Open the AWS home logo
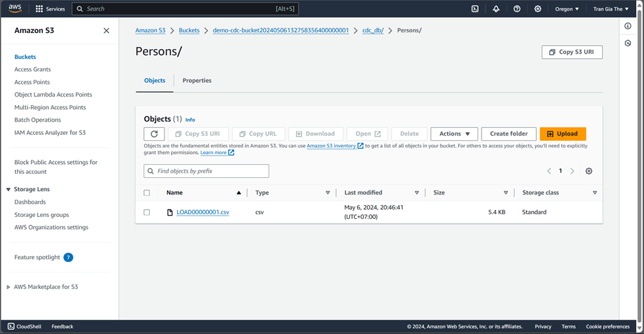This screenshot has height=334, width=644. (15, 8)
